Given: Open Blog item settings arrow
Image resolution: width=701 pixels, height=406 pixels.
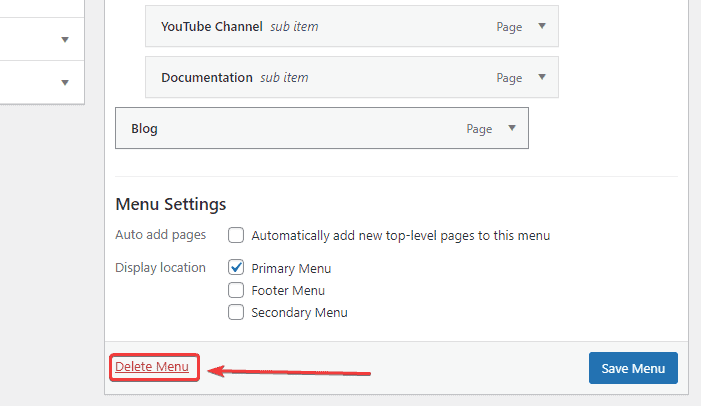Looking at the screenshot, I should [x=512, y=128].
